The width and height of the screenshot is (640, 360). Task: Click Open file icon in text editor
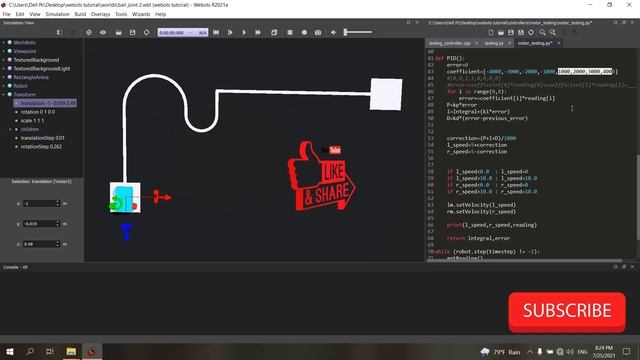tap(501, 32)
